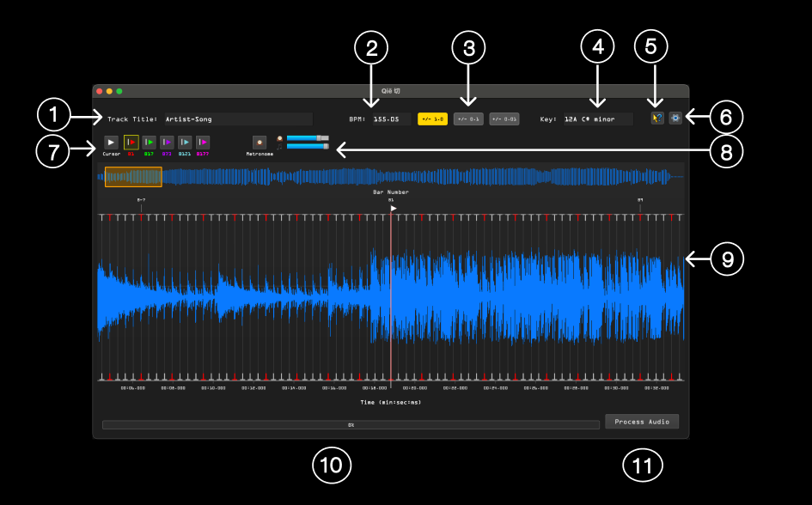Click the Key field showing 12A C# minor
Image resolution: width=812 pixels, height=505 pixels.
(596, 119)
